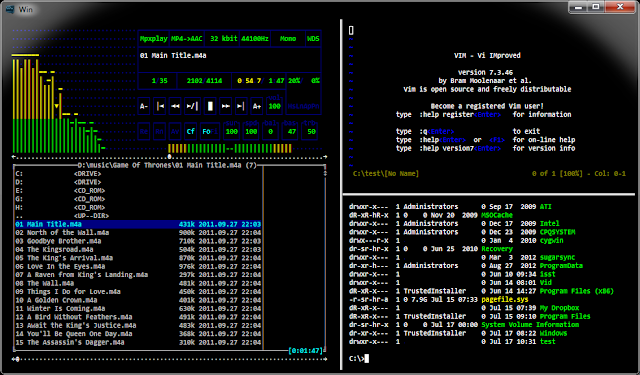Go up with the <UP--DIR> entry
This screenshot has width=640, height=375.
coord(138,216)
